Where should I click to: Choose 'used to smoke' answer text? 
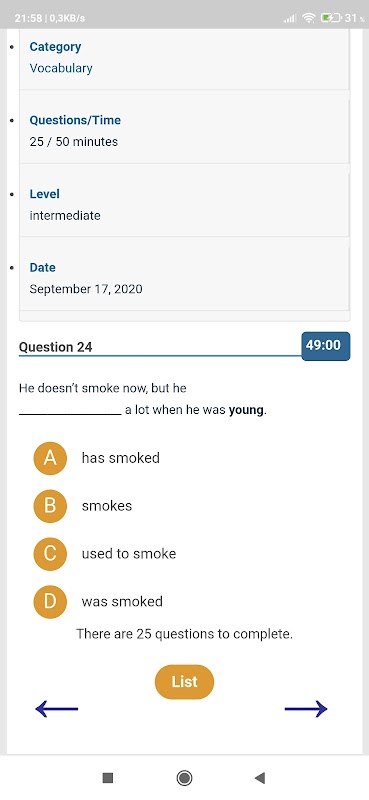[129, 554]
